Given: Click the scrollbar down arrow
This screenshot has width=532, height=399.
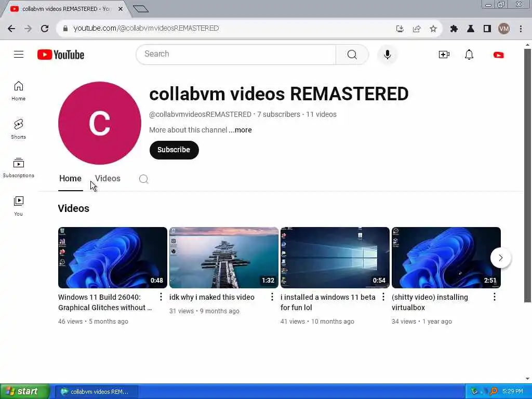Looking at the screenshot, I should coord(527,379).
